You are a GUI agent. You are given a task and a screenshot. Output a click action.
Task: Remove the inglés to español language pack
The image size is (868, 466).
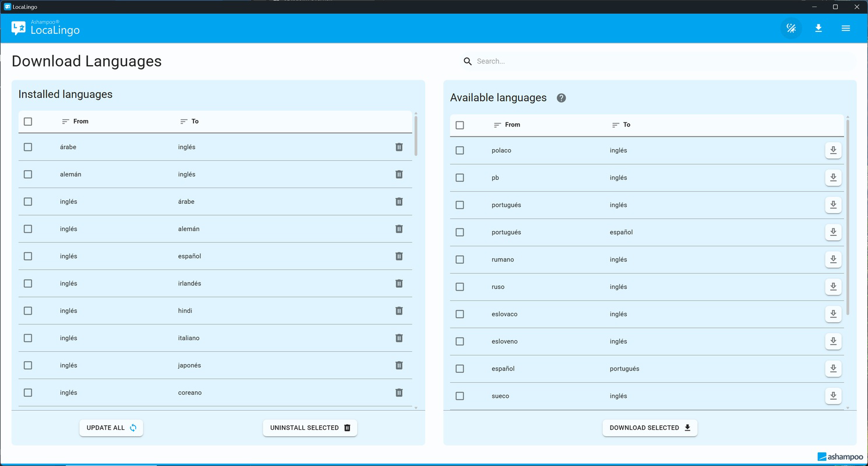[x=399, y=256]
